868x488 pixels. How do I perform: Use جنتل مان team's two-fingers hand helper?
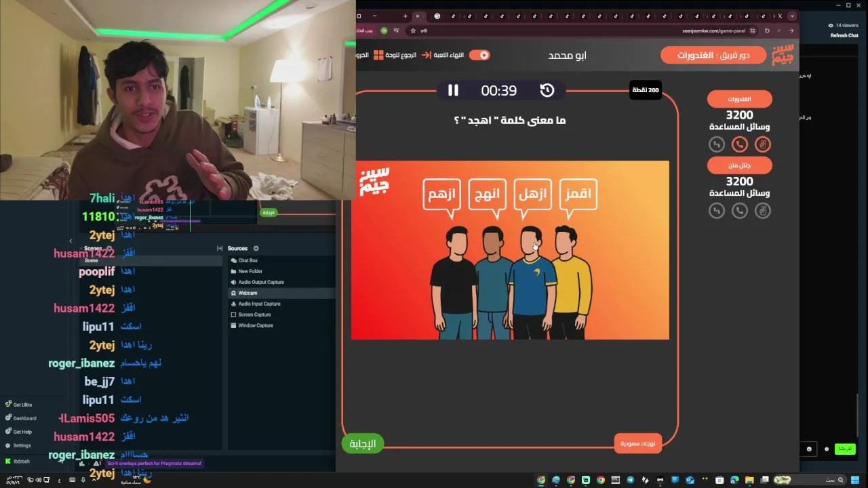pyautogui.click(x=763, y=211)
